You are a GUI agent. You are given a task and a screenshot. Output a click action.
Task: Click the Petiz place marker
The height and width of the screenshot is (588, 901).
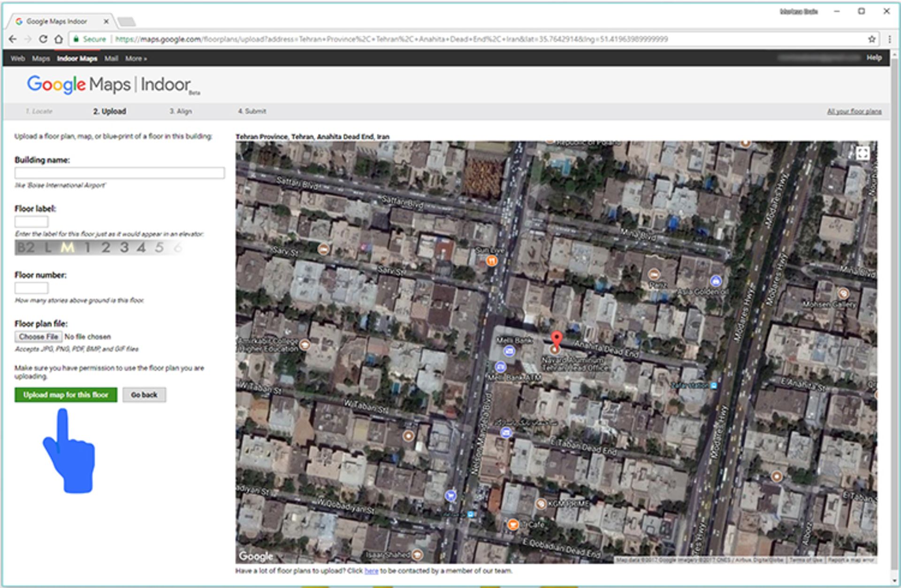tap(654, 274)
